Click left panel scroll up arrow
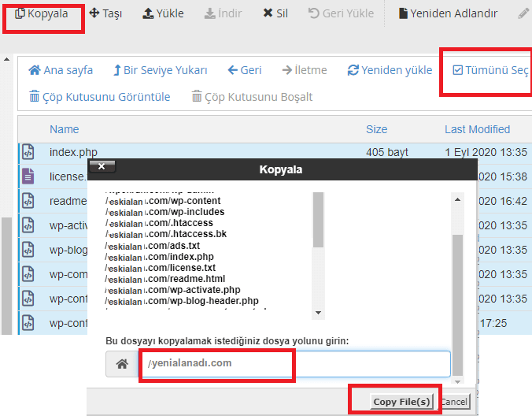Screen dimensions: 532x416 [6, 59]
